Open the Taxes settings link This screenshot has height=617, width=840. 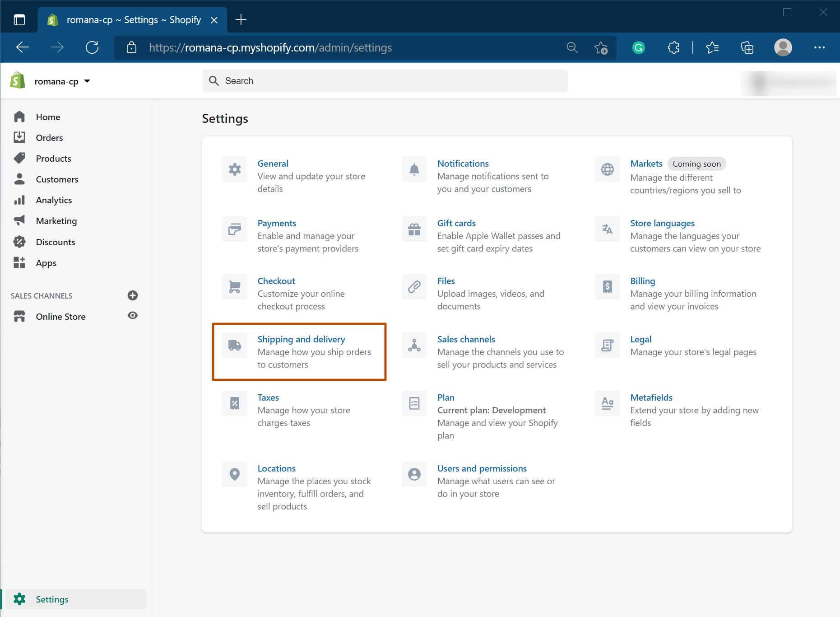click(268, 397)
